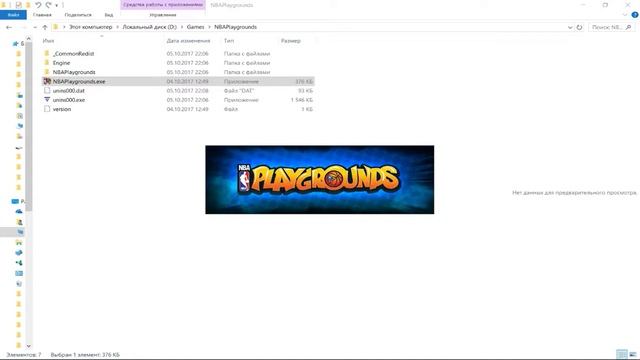Go back with the left arrow

coord(9,27)
